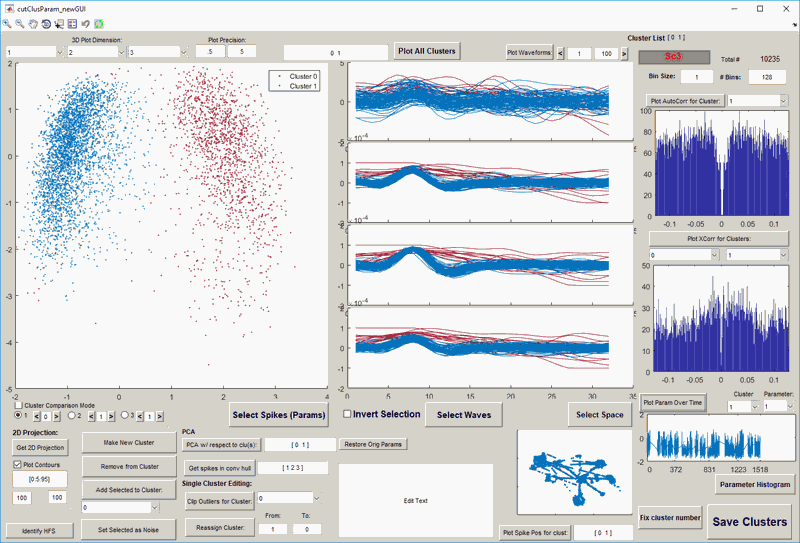
Task: Click Plot All Clusters button
Action: click(426, 51)
